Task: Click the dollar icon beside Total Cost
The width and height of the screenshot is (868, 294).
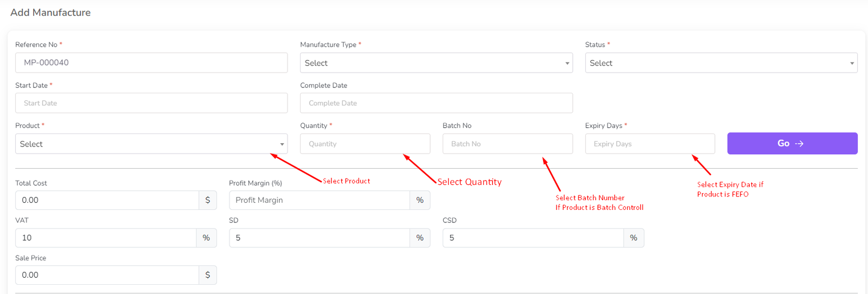Action: point(207,200)
